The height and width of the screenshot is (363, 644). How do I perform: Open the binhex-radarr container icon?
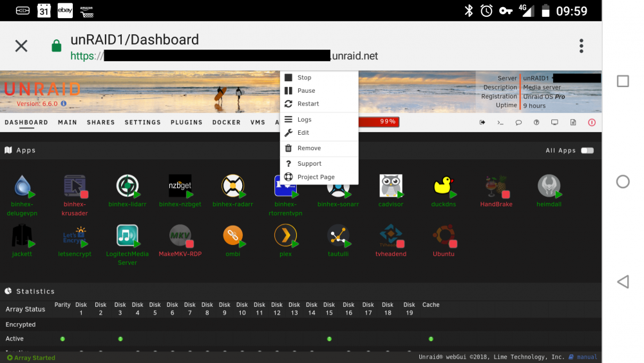(233, 186)
